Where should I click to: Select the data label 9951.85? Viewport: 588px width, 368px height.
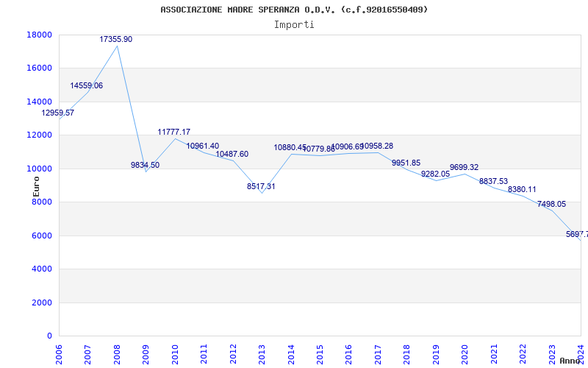click(406, 163)
